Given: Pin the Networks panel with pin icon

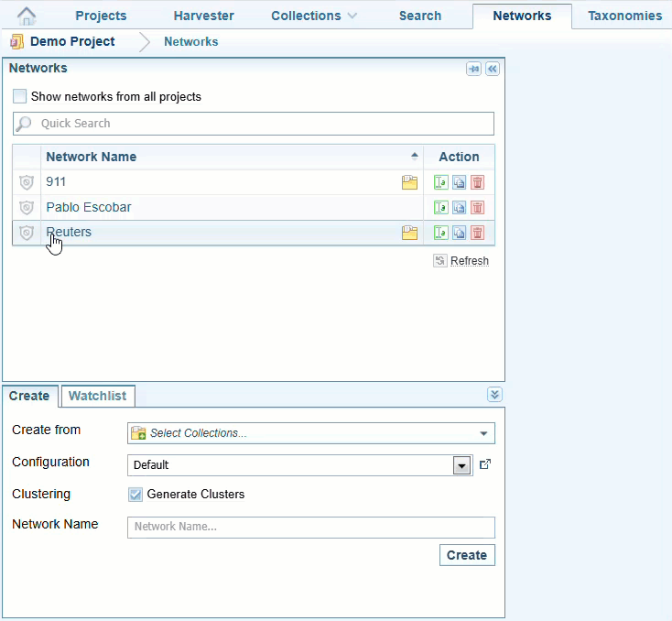Looking at the screenshot, I should 473,69.
